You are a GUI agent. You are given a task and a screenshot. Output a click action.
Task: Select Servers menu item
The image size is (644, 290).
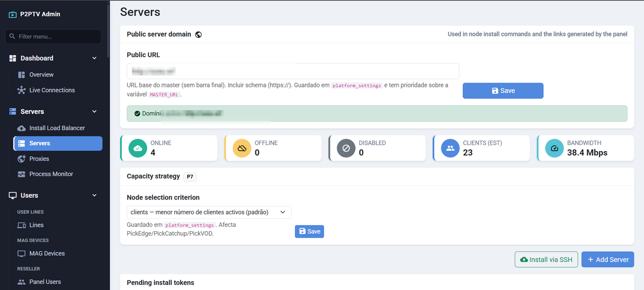tap(58, 143)
